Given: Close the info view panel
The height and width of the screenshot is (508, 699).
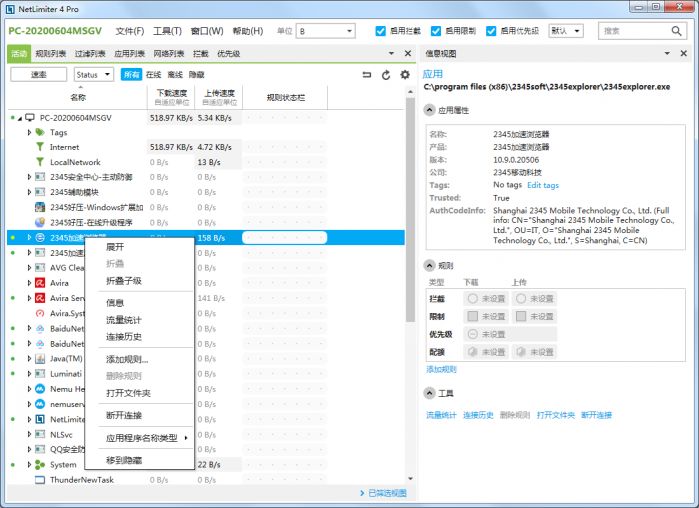Looking at the screenshot, I should (x=684, y=53).
